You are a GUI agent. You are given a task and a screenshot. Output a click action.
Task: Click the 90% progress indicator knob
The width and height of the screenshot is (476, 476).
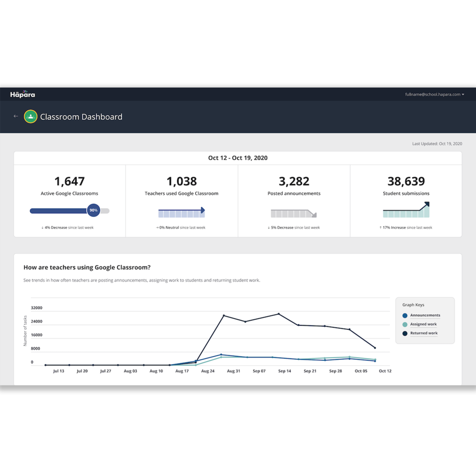coord(93,210)
